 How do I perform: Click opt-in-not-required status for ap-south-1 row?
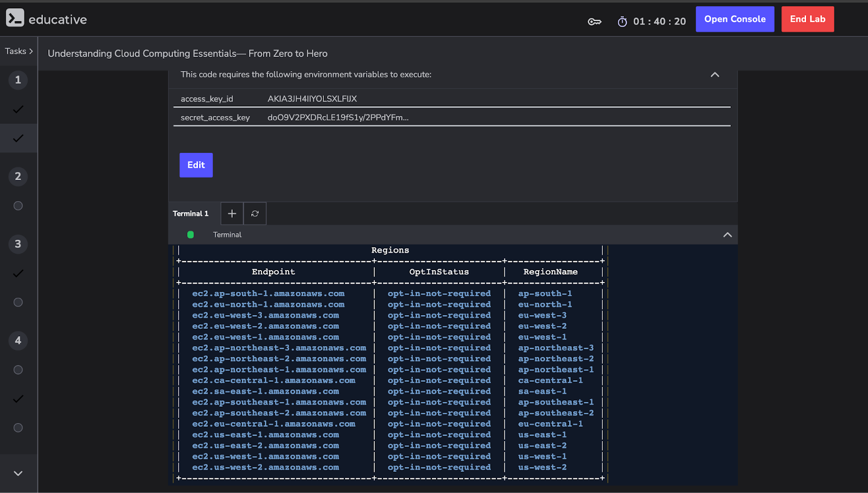click(x=439, y=294)
